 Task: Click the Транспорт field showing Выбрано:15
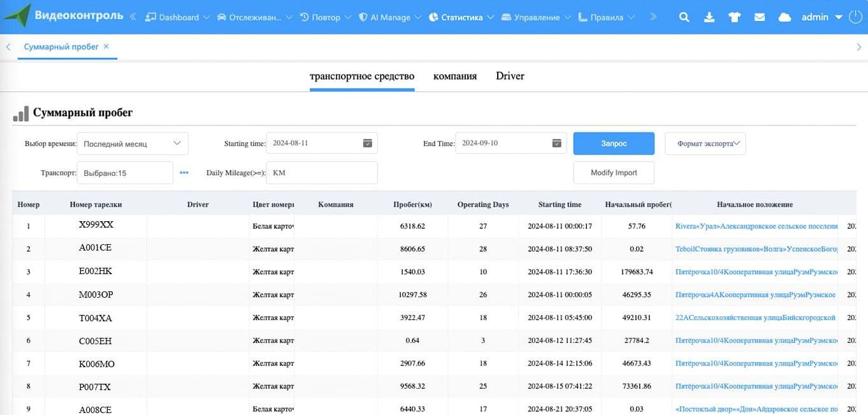click(125, 173)
